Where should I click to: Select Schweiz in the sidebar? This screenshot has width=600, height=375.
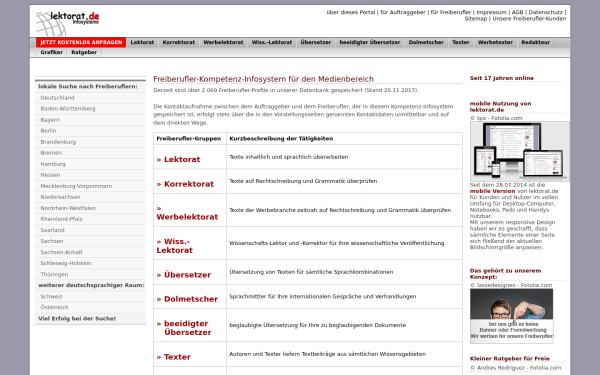tap(90, 297)
